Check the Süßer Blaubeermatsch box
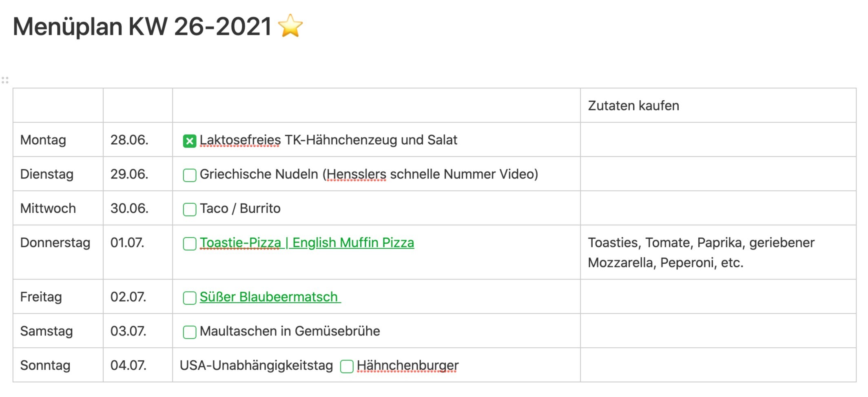Screen dimensions: 868x397 (x=189, y=298)
